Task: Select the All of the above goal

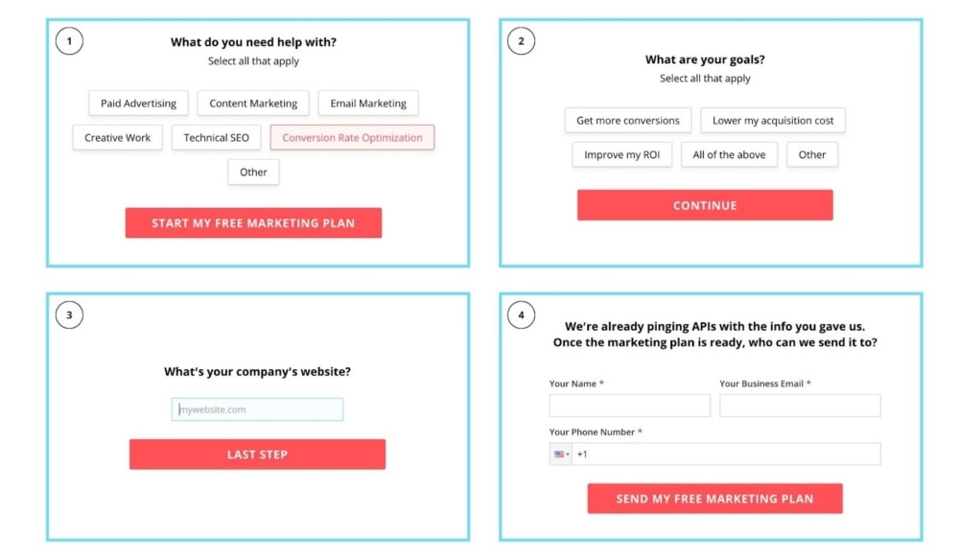Action: pos(729,154)
